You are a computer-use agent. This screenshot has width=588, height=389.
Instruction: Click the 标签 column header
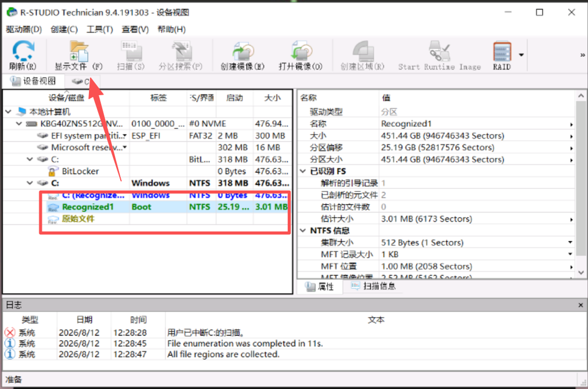(x=158, y=98)
